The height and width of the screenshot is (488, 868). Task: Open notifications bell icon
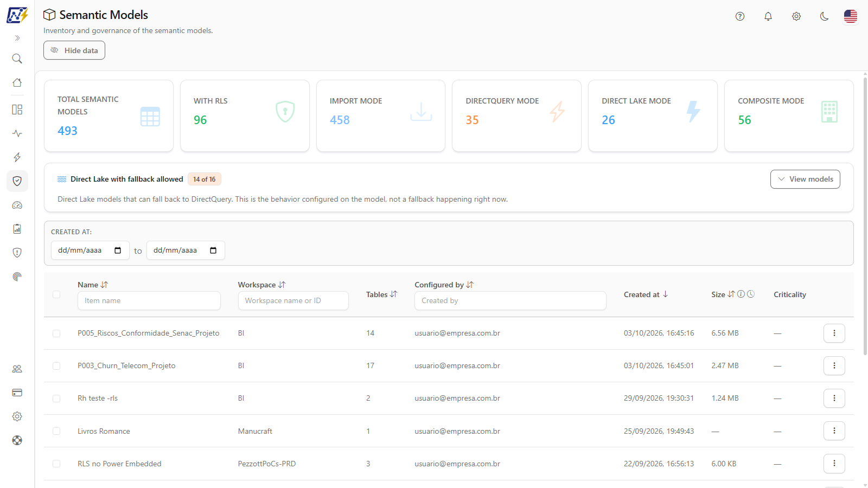click(768, 16)
